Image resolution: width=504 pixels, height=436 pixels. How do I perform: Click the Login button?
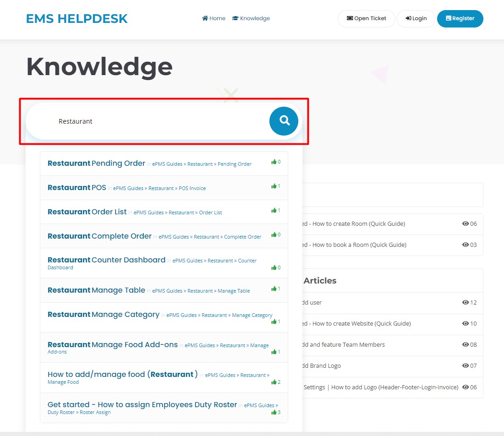pos(416,19)
